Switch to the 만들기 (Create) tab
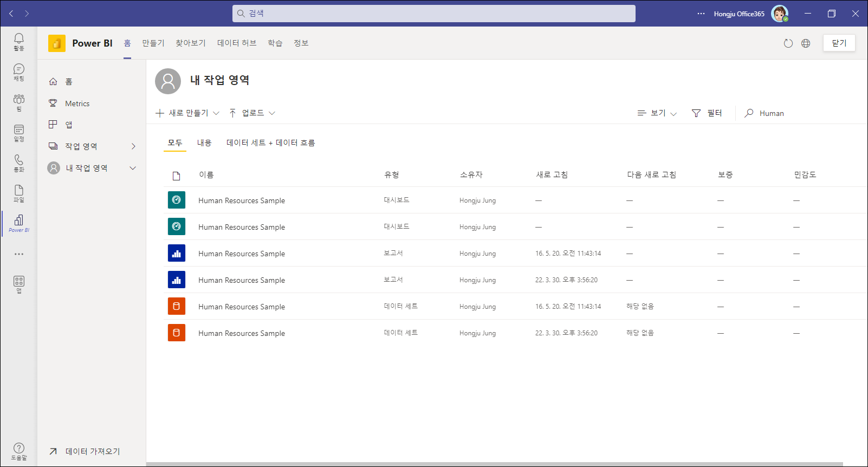The width and height of the screenshot is (868, 467). point(153,43)
